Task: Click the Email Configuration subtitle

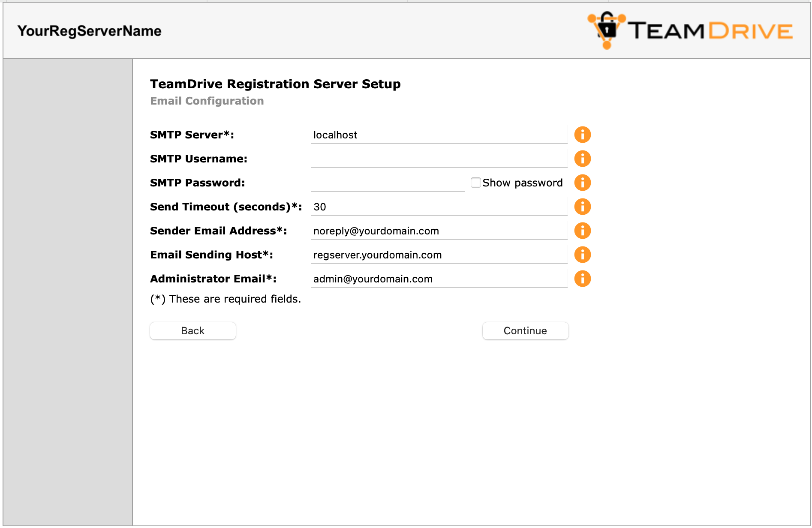Action: (x=207, y=101)
